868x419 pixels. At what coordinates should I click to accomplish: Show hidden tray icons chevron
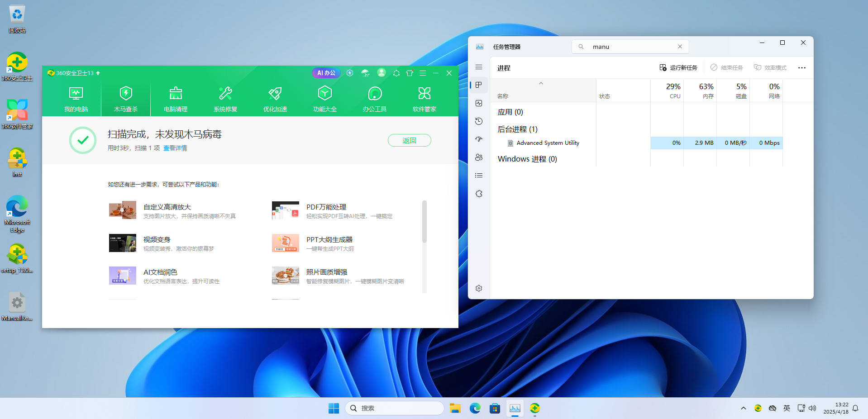pyautogui.click(x=743, y=408)
